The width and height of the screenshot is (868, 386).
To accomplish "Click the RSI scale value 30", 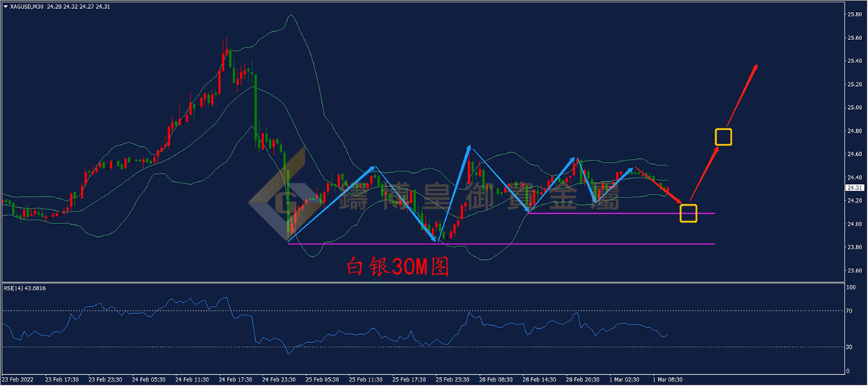I will pos(850,347).
